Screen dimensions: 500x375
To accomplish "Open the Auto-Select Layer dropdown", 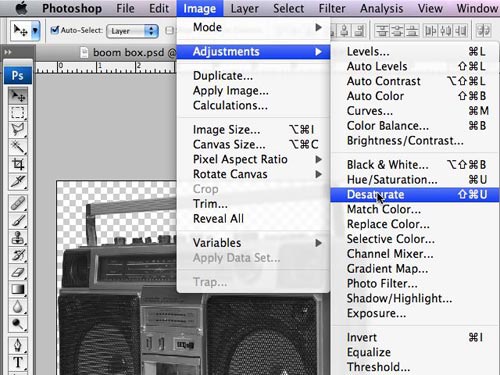I will tap(132, 31).
